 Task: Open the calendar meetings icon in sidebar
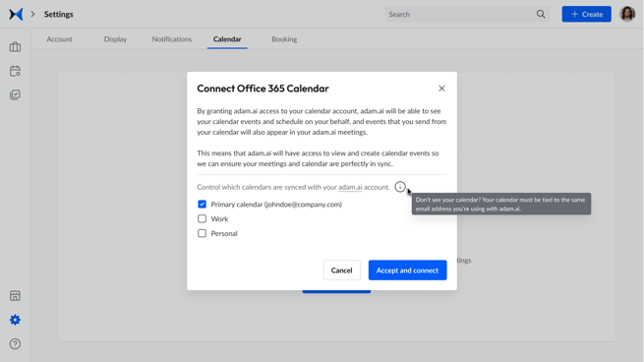coord(15,71)
